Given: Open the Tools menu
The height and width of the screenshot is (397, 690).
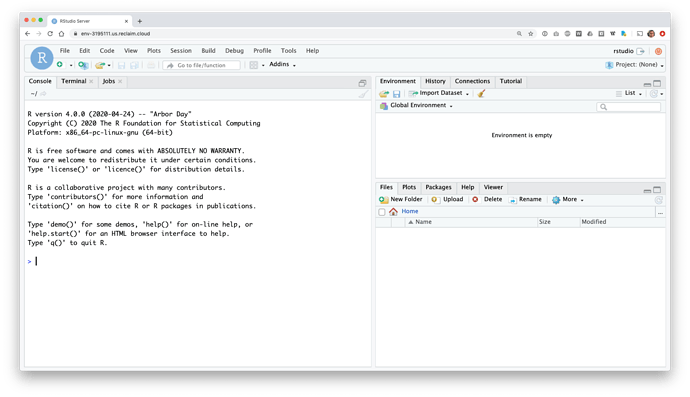Looking at the screenshot, I should pos(289,51).
